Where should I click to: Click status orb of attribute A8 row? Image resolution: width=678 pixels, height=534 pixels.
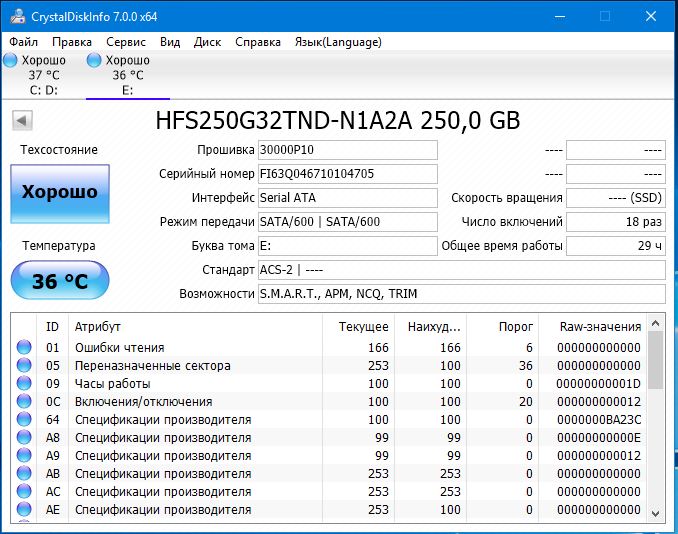(24, 438)
